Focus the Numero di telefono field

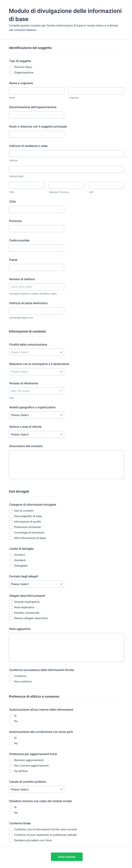click(36, 287)
